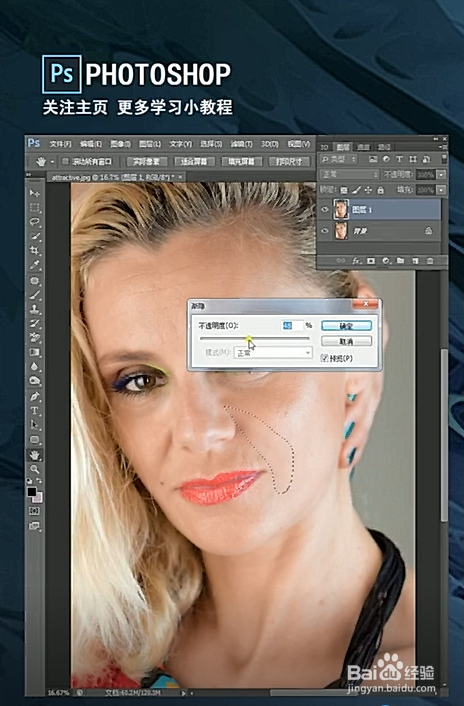The height and width of the screenshot is (706, 464).
Task: Select the Rectangular Marquee tool
Action: [35, 208]
